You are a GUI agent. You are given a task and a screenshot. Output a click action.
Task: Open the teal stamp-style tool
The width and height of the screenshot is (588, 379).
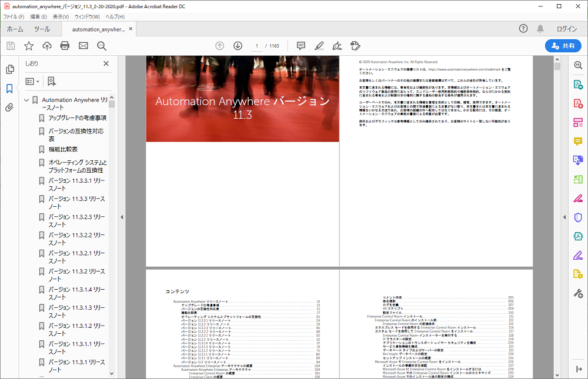[x=578, y=236]
